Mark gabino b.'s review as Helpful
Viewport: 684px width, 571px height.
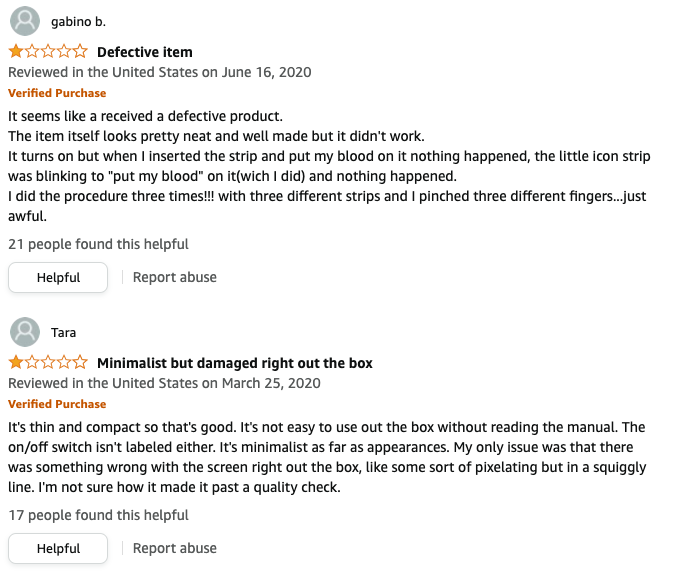(x=58, y=277)
